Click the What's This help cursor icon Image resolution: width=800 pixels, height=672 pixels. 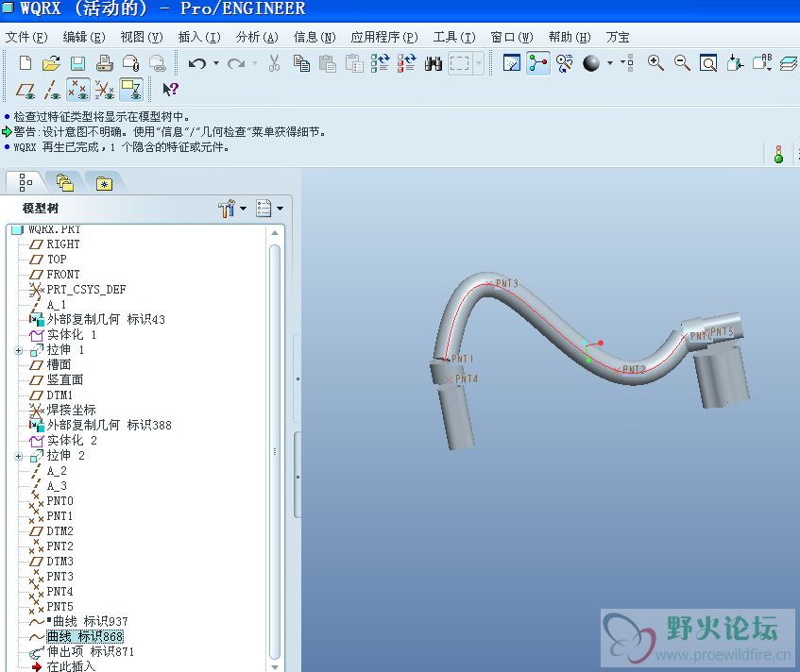pyautogui.click(x=170, y=90)
